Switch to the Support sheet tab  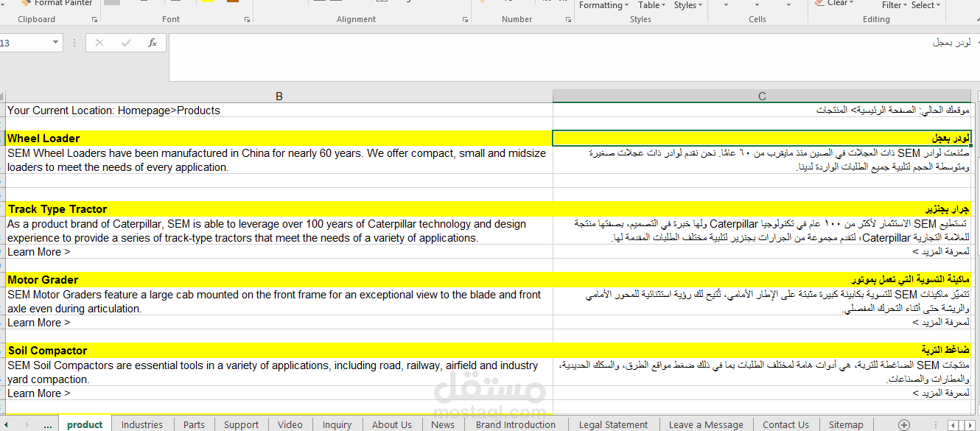(x=242, y=424)
